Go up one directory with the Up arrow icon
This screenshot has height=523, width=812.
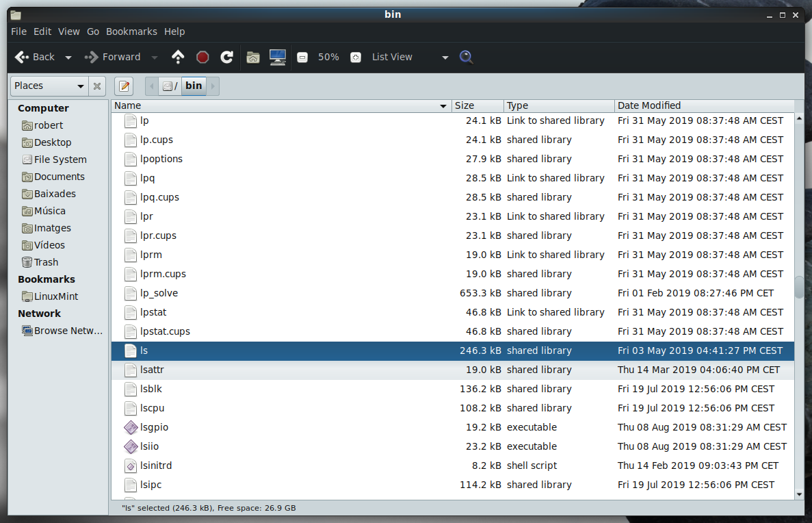[x=178, y=57]
